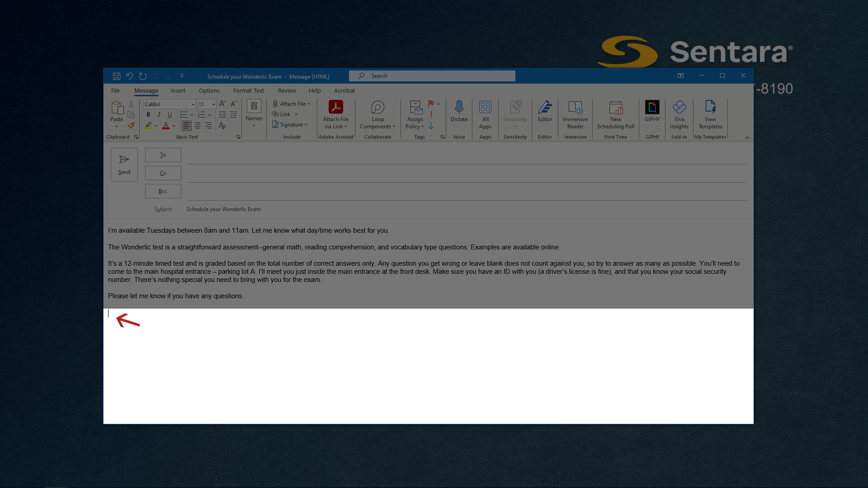Click the To recipients button

click(x=163, y=155)
